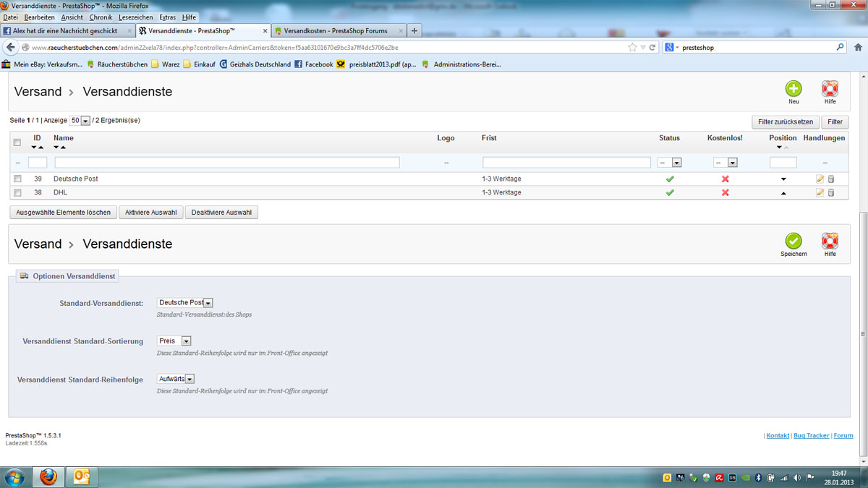Edit the Deutsche Post carrier

[820, 179]
